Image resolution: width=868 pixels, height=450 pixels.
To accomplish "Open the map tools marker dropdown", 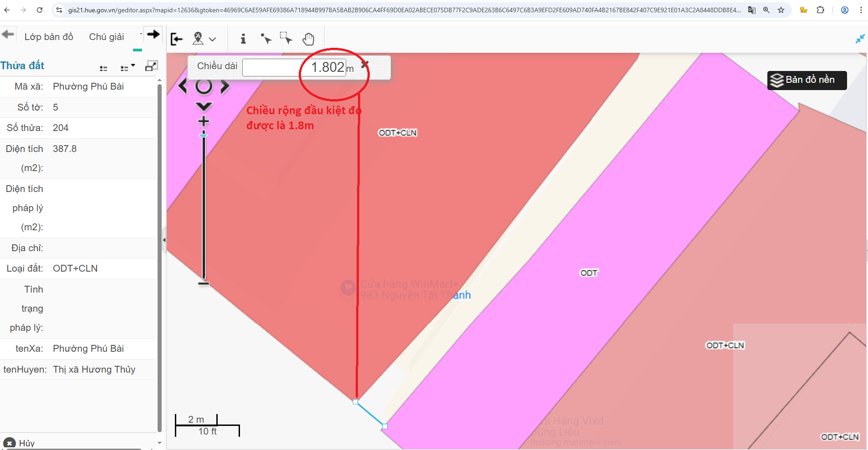I will (204, 39).
